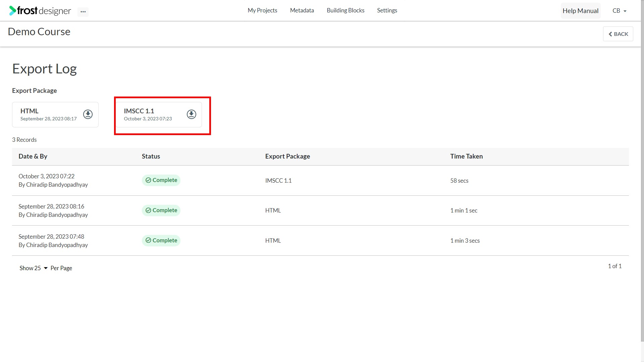Screen dimensions: 644x362
Task: Select the IMSCC 1.1 package card title
Action: tap(139, 111)
